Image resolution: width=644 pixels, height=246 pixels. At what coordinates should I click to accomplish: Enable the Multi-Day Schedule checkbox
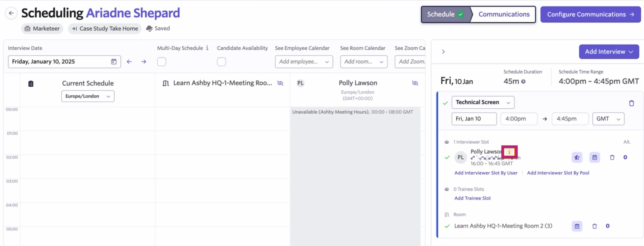pos(162,61)
